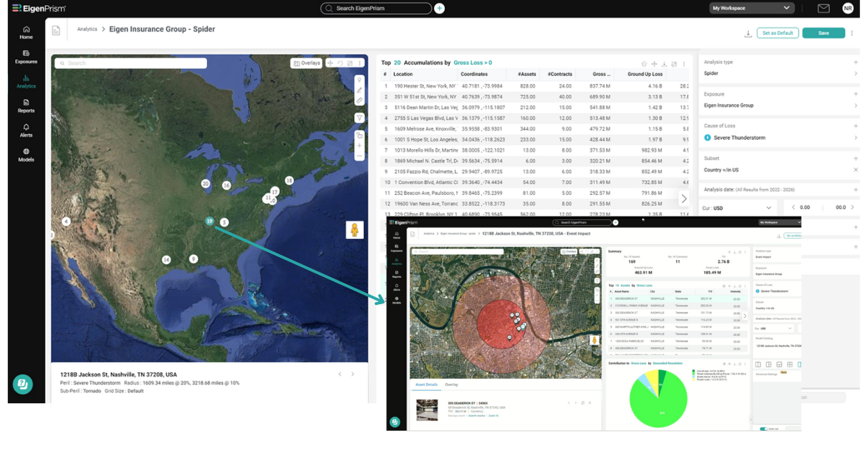Viewport: 868px width, 454px height.
Task: Click the table scroll-right arrow
Action: [684, 198]
